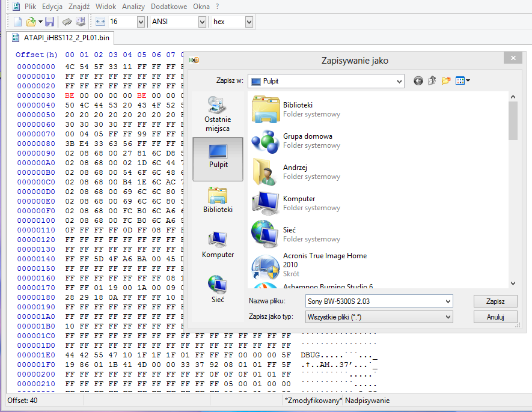
Task: Click the New file icon in toolbar
Action: [17, 22]
